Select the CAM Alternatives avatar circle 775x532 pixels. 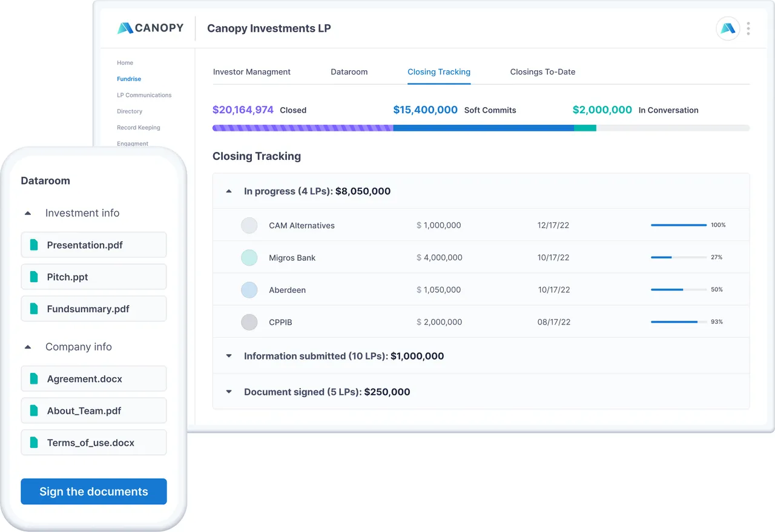(x=249, y=226)
